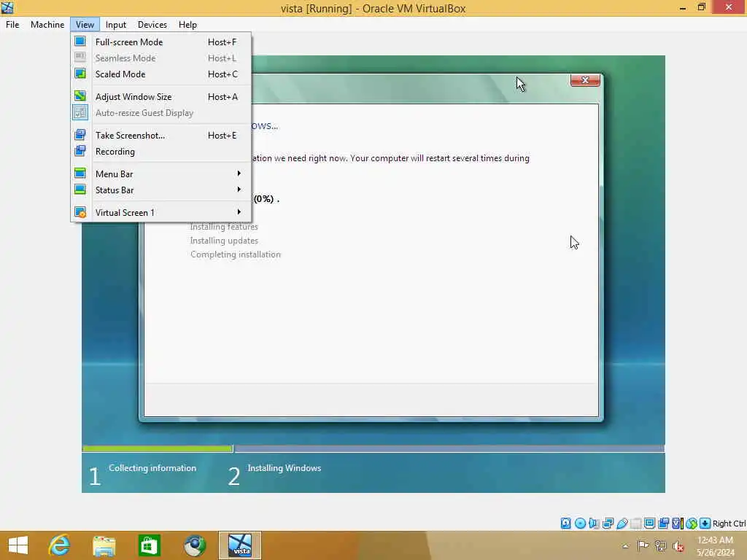Click the recording status icon
This screenshot has height=560, width=747.
pos(664,524)
